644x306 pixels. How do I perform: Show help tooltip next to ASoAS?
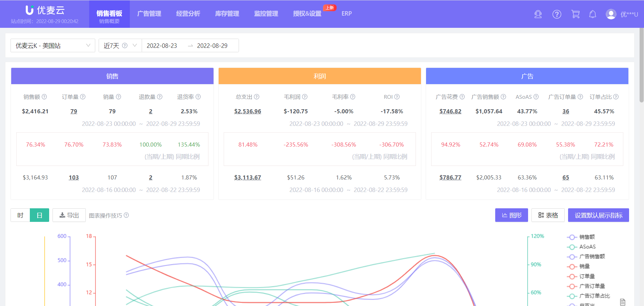[x=536, y=97]
